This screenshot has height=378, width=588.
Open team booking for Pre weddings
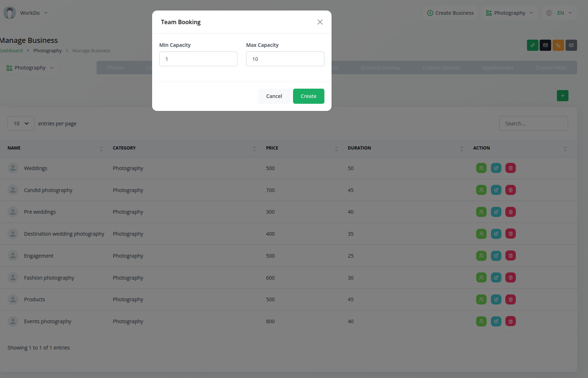481,212
